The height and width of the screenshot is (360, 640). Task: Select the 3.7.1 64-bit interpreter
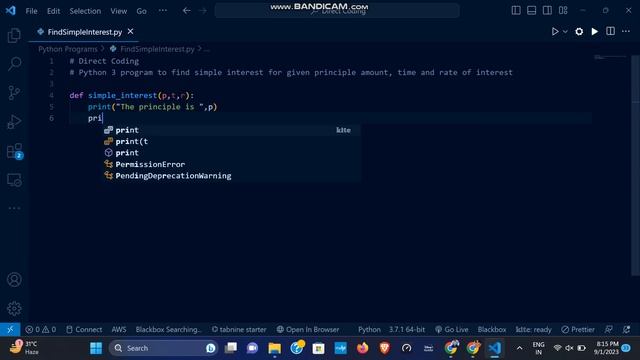[407, 329]
